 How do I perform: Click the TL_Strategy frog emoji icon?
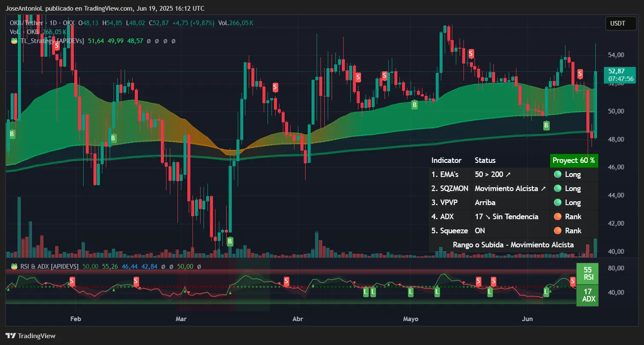(14, 41)
